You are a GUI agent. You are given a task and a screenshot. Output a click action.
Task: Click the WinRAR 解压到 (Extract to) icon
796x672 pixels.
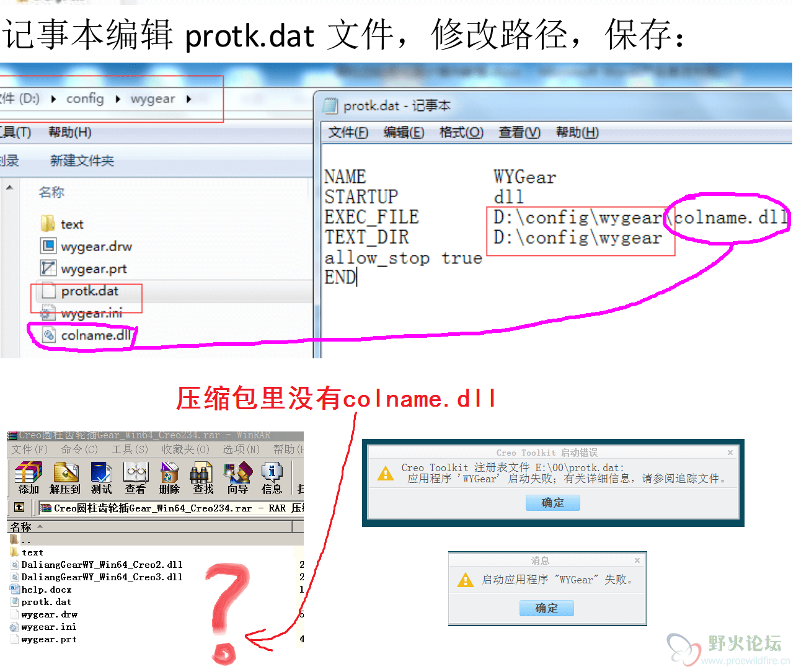point(66,478)
